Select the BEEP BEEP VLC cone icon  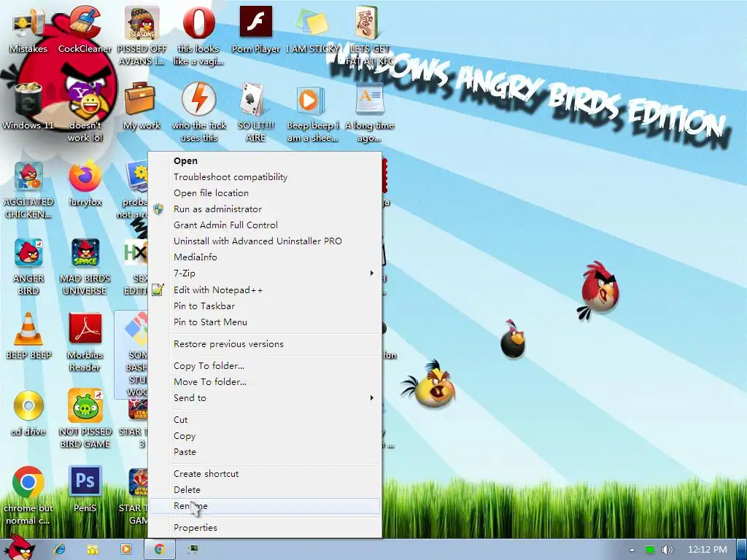[28, 329]
